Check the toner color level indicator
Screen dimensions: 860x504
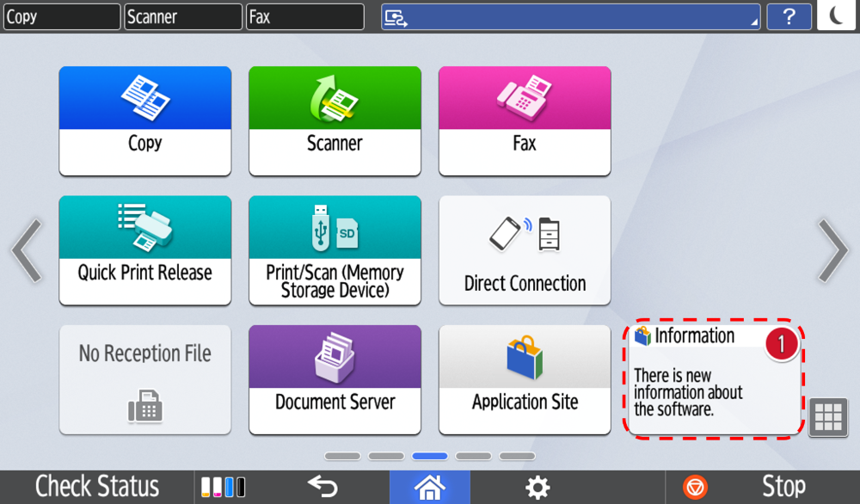223,487
